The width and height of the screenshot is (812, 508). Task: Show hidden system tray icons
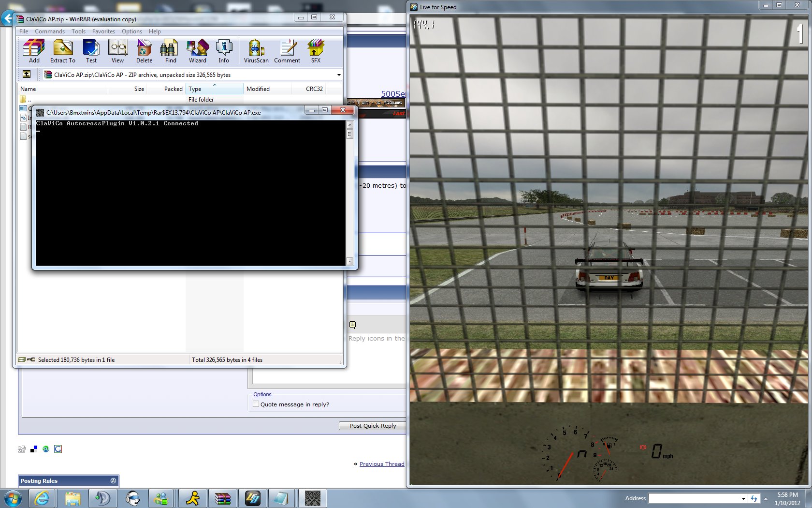(x=766, y=499)
